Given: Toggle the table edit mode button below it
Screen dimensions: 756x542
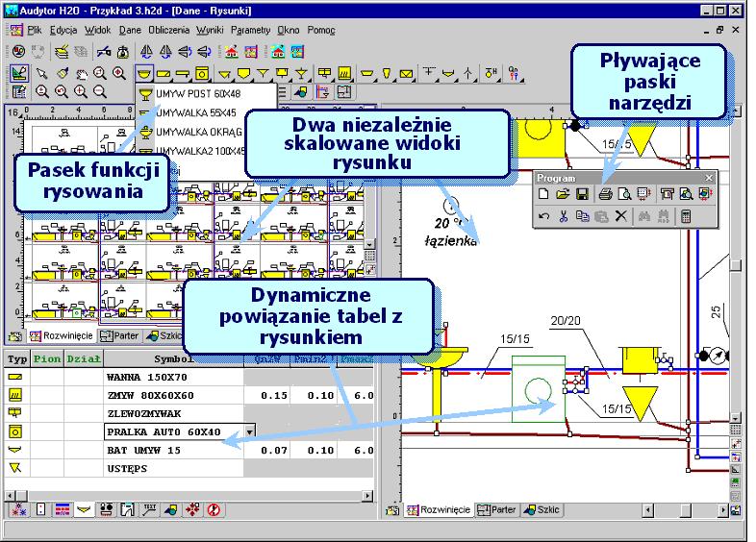Looking at the screenshot, I should [19, 91].
